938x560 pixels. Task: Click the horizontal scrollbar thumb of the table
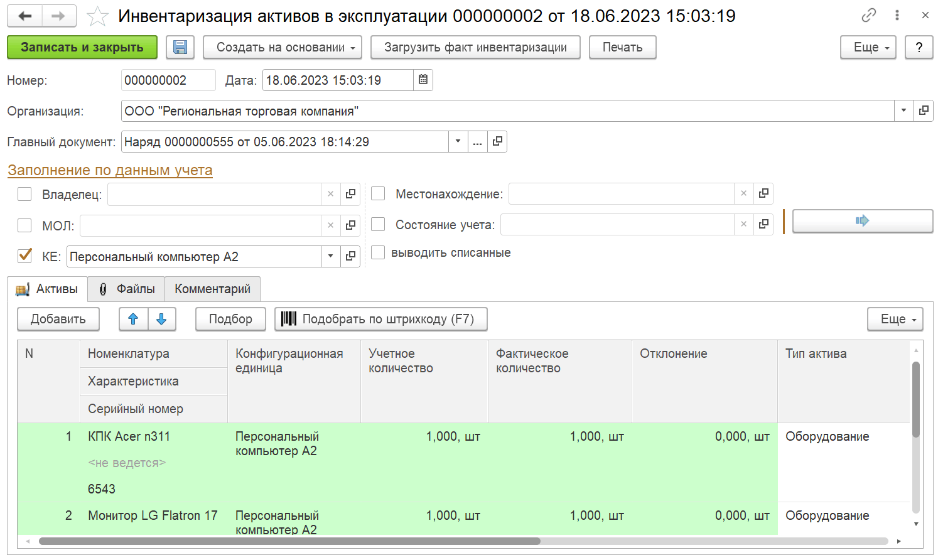pos(289,541)
